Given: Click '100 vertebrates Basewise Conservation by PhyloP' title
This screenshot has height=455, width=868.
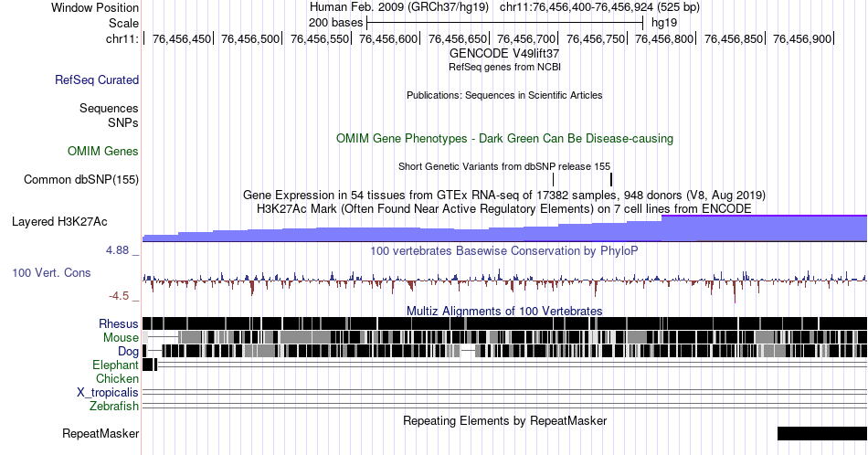Looking at the screenshot, I should [504, 250].
